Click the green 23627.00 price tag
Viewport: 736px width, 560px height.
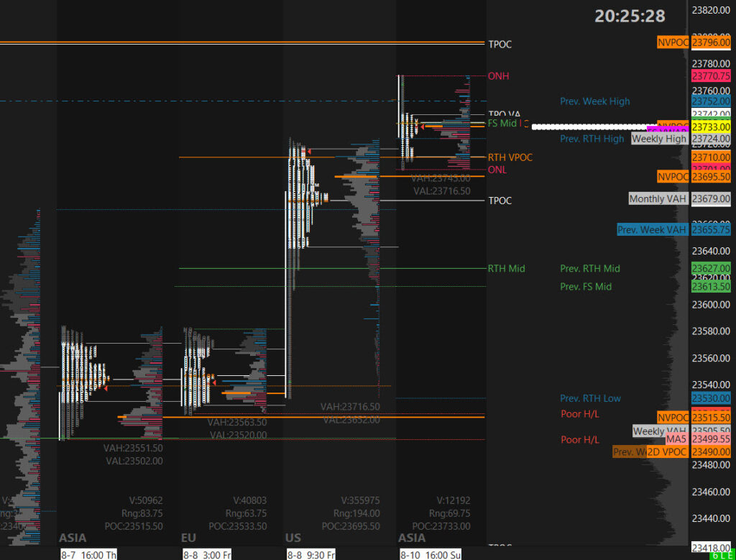[x=711, y=268]
